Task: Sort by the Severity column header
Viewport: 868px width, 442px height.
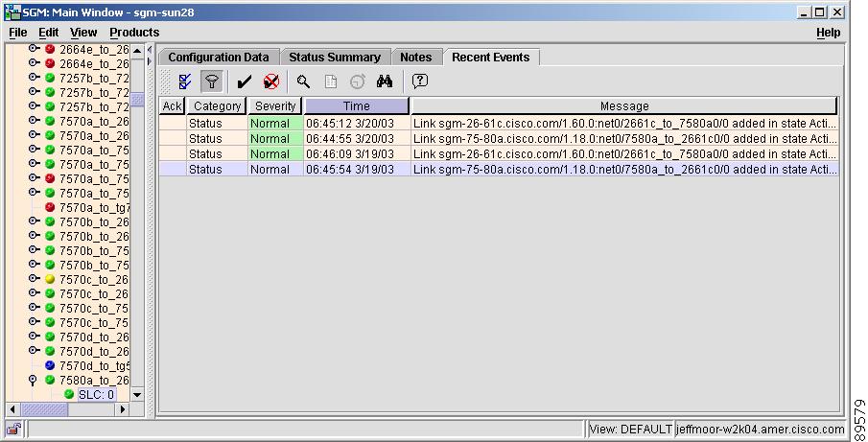Action: [x=275, y=106]
